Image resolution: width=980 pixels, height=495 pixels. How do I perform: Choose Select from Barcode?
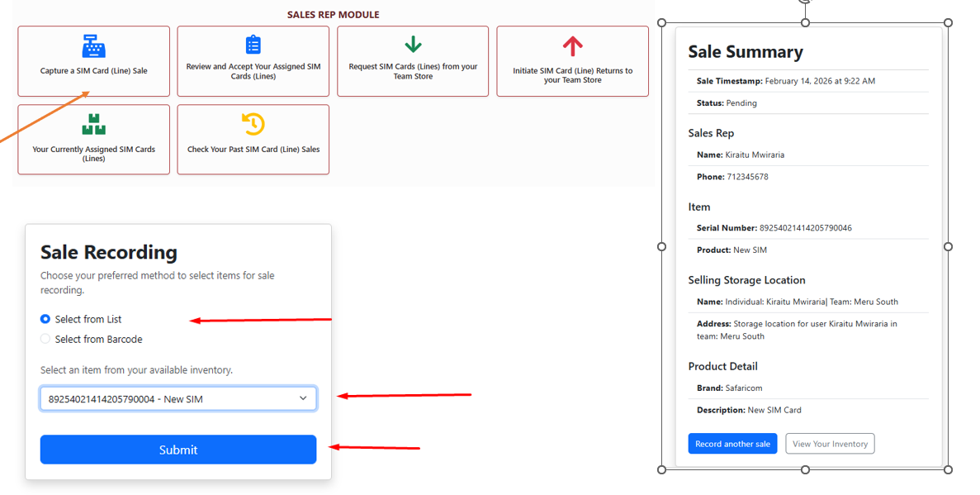click(x=45, y=337)
